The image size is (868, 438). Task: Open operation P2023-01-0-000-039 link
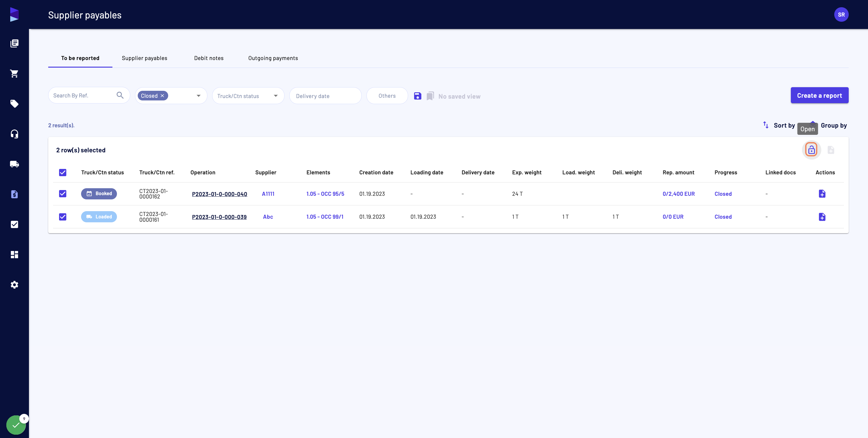coord(219,217)
